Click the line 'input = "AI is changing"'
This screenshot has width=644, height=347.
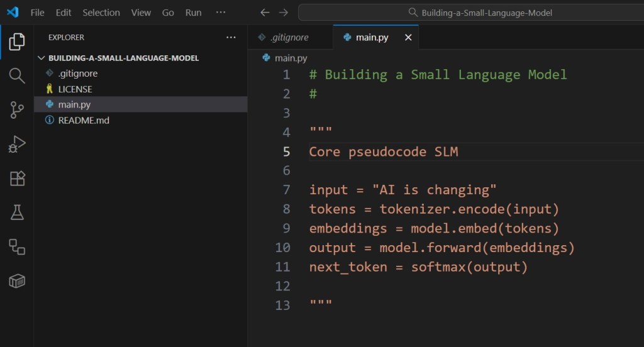coord(402,190)
